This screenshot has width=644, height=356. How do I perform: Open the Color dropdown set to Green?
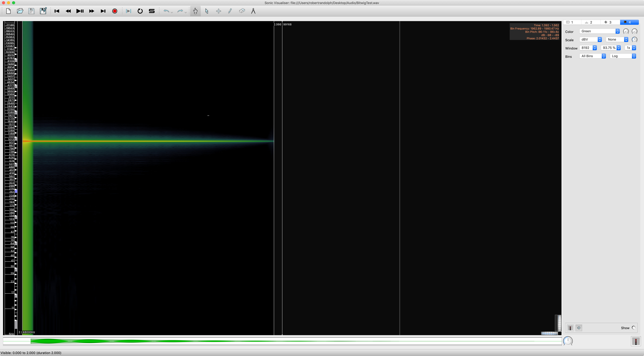point(599,31)
